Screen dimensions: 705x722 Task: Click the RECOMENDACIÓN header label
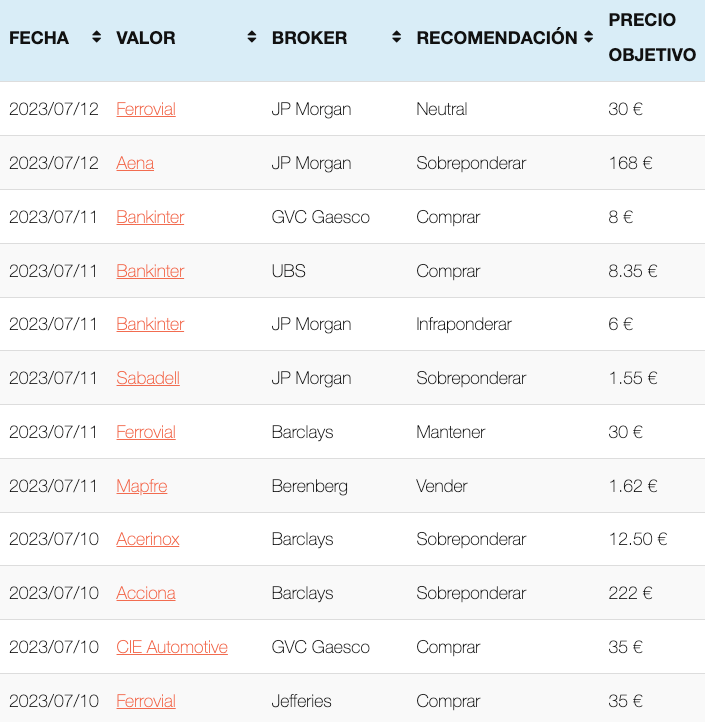coord(496,37)
